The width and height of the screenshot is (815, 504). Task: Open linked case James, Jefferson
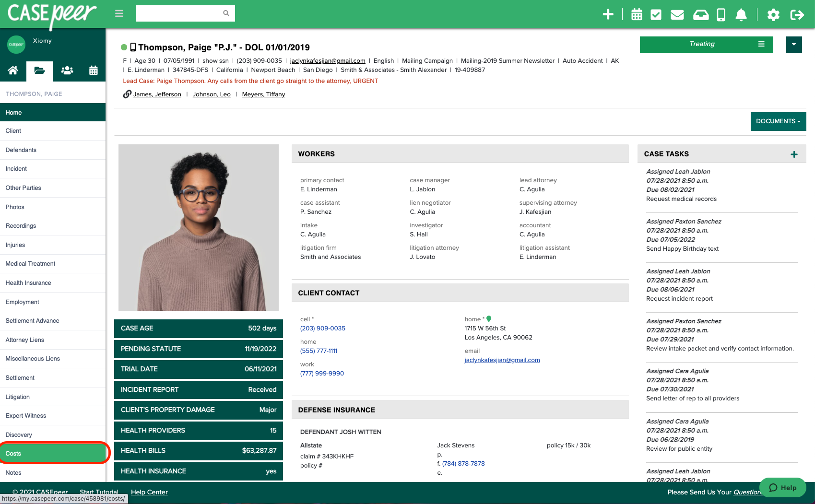coord(157,94)
